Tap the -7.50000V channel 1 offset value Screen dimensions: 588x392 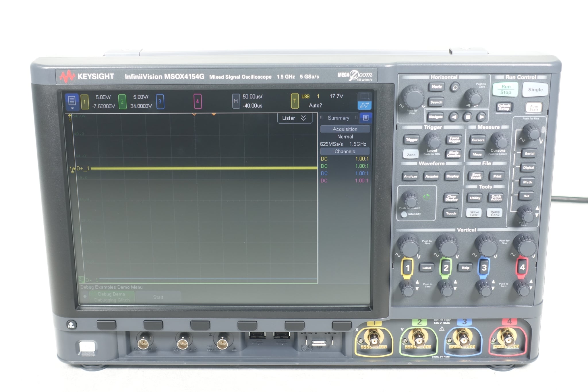(x=103, y=106)
